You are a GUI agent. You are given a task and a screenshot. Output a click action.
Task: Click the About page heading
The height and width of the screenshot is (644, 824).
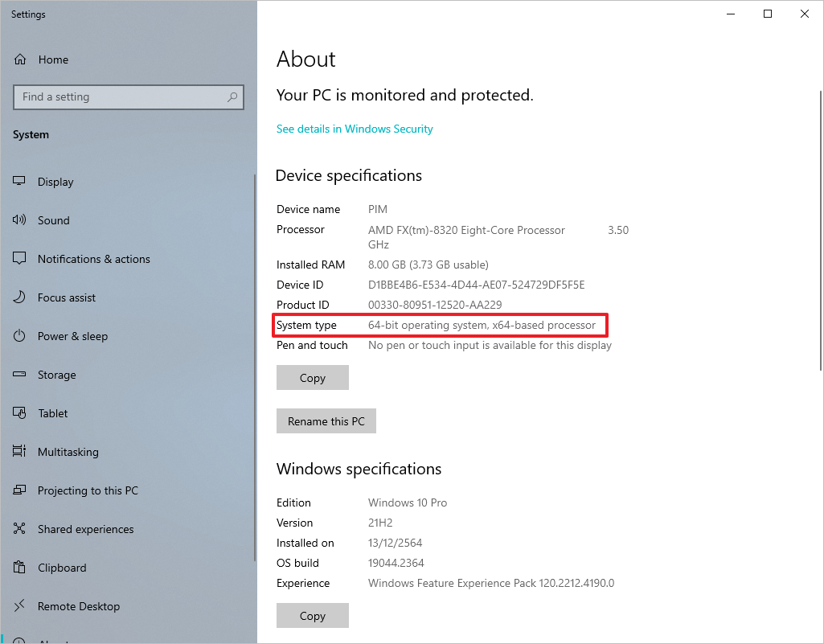pyautogui.click(x=305, y=59)
